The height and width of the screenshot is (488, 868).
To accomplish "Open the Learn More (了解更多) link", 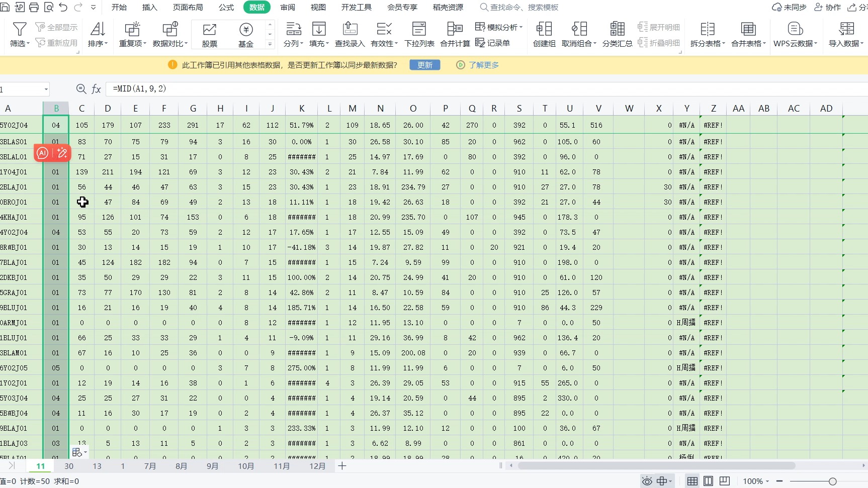I will coord(483,65).
